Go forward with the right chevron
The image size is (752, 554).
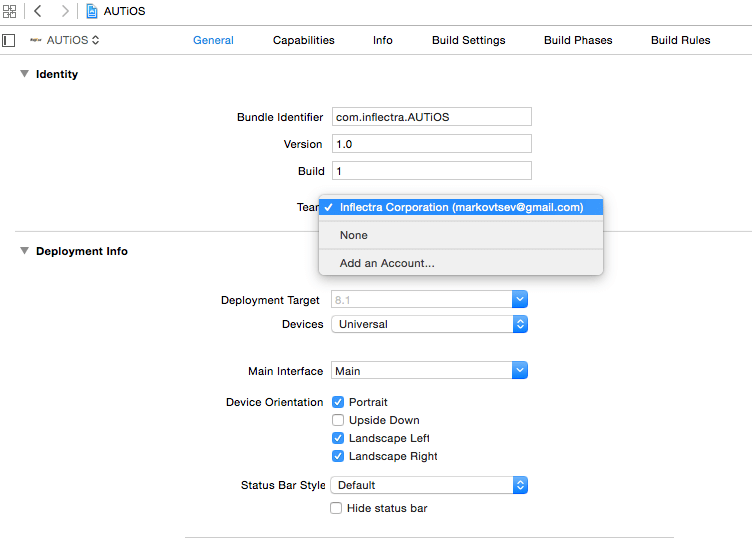[x=65, y=11]
